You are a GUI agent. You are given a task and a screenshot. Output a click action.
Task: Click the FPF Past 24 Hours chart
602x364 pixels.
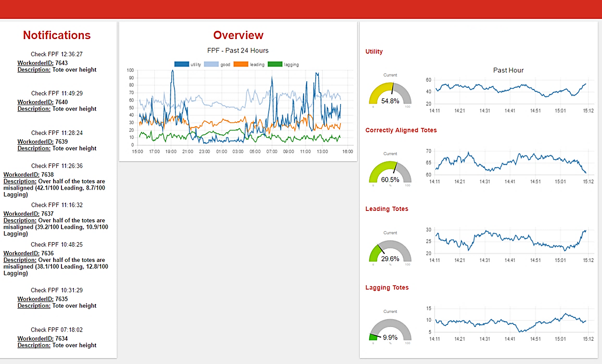[238, 109]
